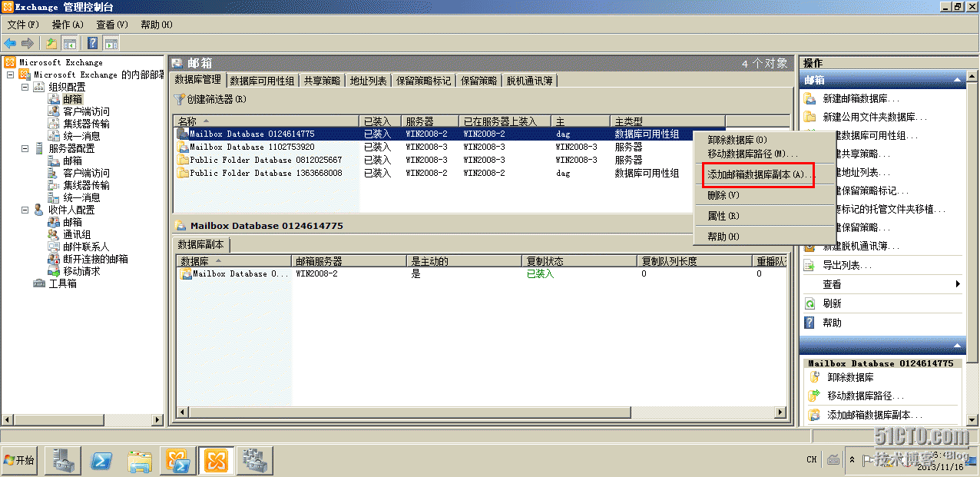The image size is (980, 477).
Task: Sort by 复制状态 column header
Action: (580, 261)
